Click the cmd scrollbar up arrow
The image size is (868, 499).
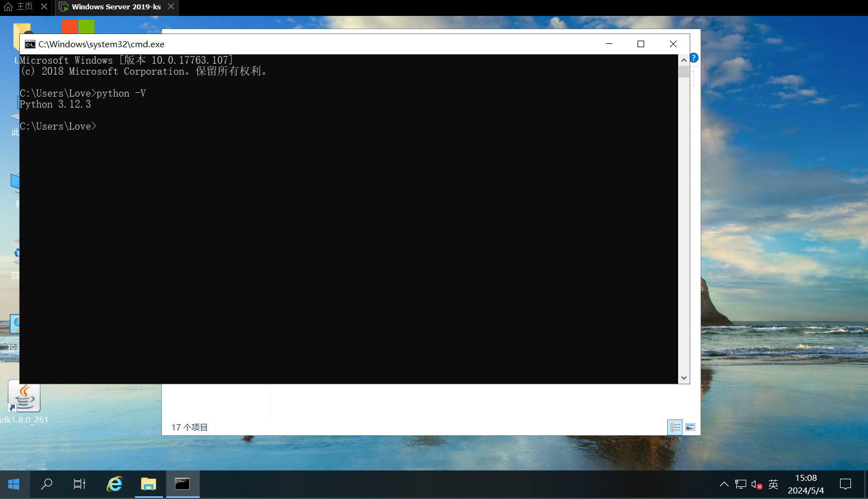[x=684, y=60]
